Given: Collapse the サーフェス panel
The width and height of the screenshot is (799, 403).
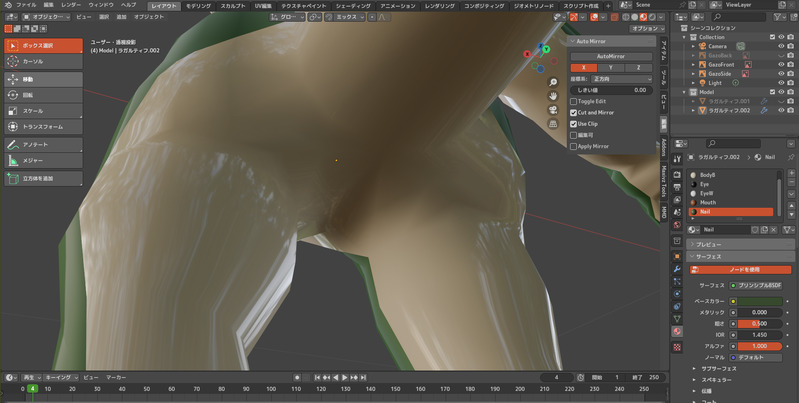Looking at the screenshot, I should coord(740,257).
